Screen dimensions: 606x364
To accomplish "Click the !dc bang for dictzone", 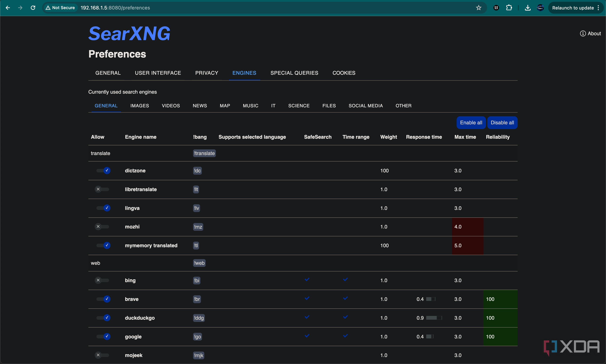I will point(197,170).
